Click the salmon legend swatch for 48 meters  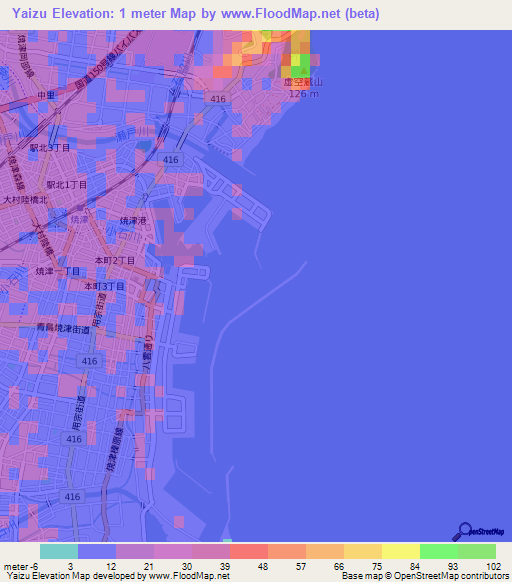(x=287, y=552)
